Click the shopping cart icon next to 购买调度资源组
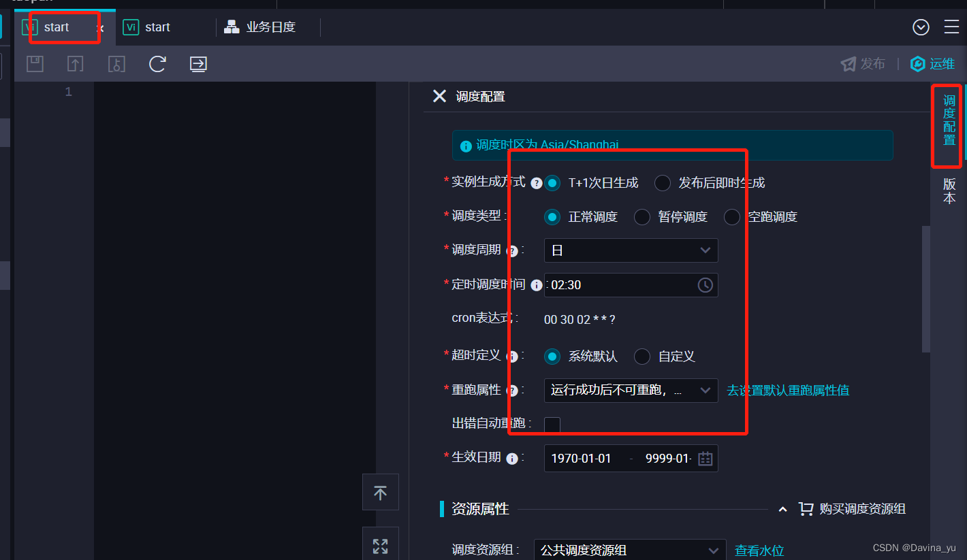 click(806, 508)
